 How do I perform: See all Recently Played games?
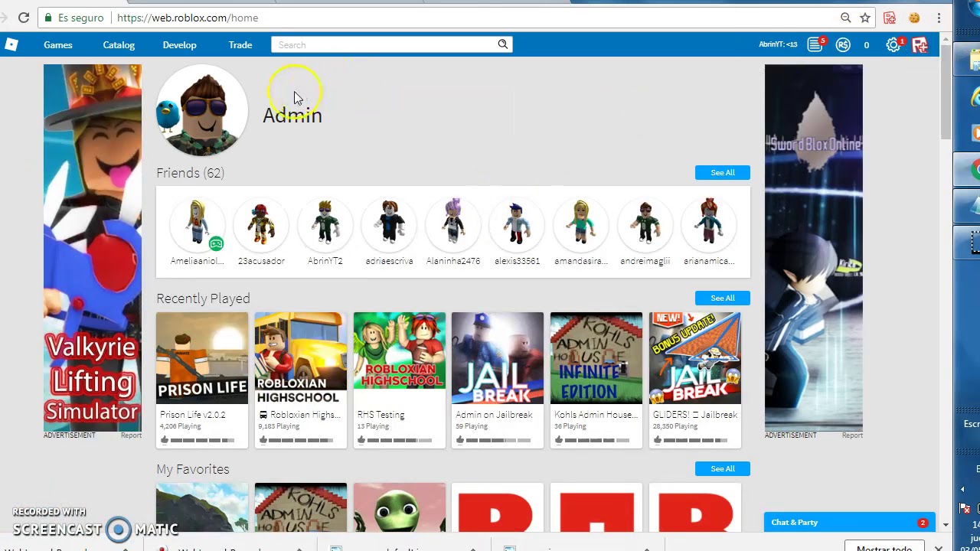[x=723, y=298]
